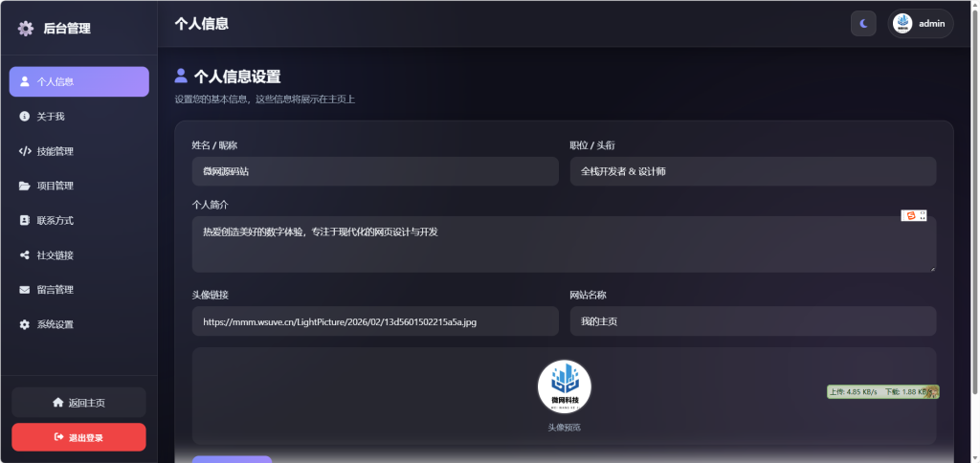Click the 头像链接 label
Viewport: 980px width, 463px height.
point(210,295)
